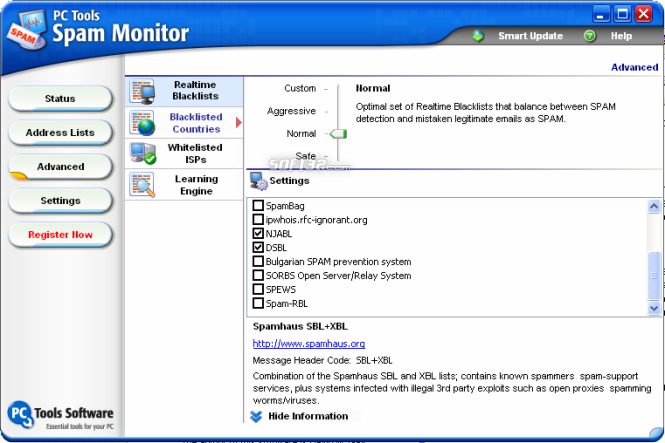Image resolution: width=665 pixels, height=443 pixels.
Task: Enable the SpamBag checkbox
Action: [258, 206]
